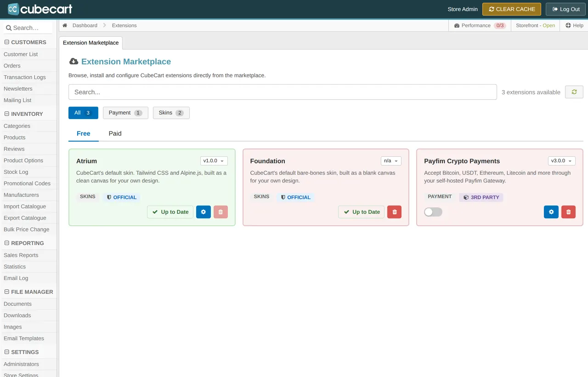The width and height of the screenshot is (588, 377).
Task: Enable the Payfim Crypto Payments toggle
Action: click(x=433, y=212)
